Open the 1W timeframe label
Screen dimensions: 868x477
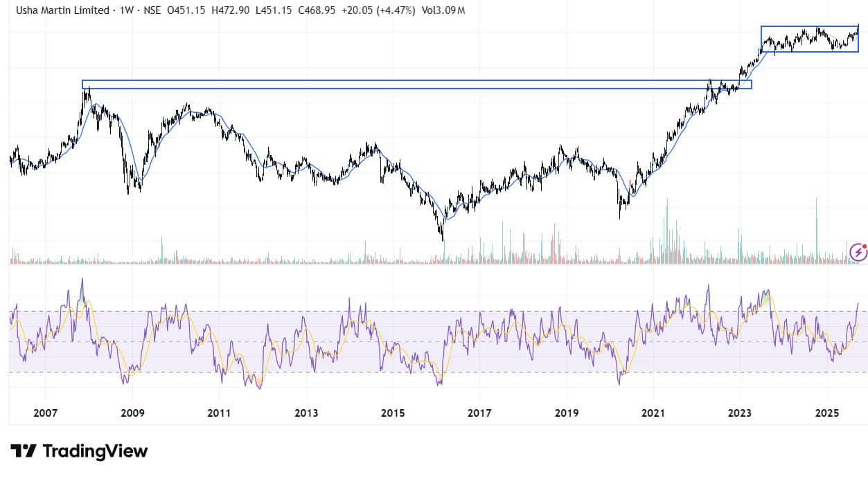coord(127,10)
